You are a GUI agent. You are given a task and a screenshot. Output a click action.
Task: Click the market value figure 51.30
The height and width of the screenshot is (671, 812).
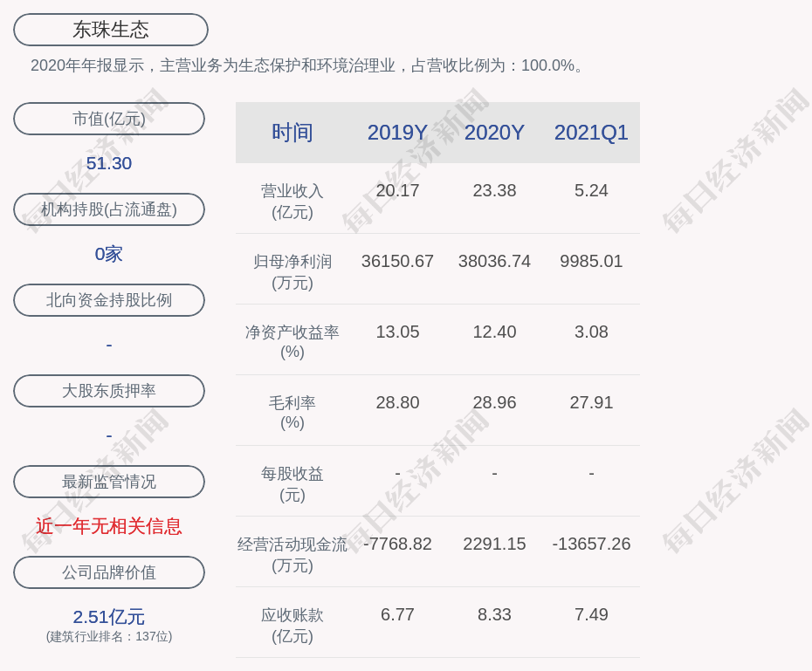tap(109, 163)
